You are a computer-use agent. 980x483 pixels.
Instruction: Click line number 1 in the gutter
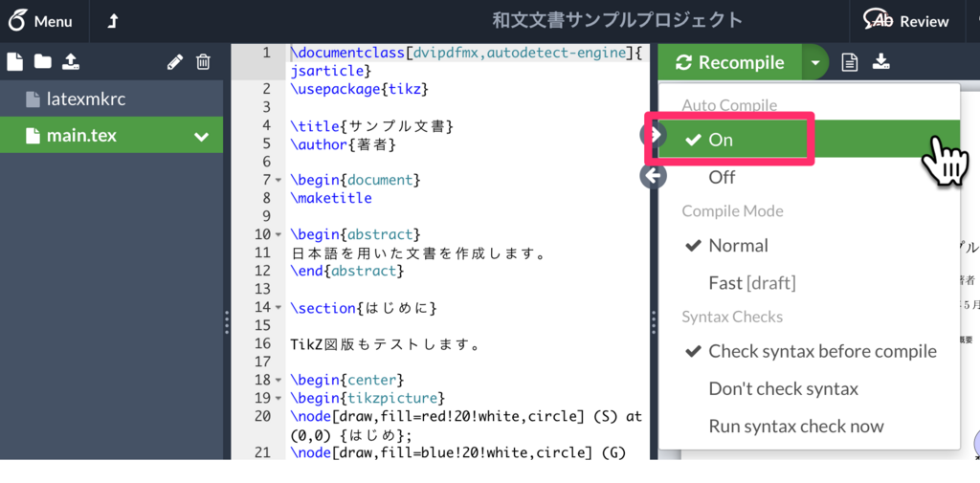[x=267, y=54]
